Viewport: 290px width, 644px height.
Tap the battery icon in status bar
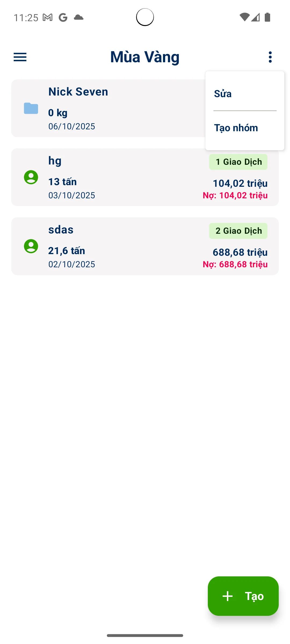coord(267,17)
